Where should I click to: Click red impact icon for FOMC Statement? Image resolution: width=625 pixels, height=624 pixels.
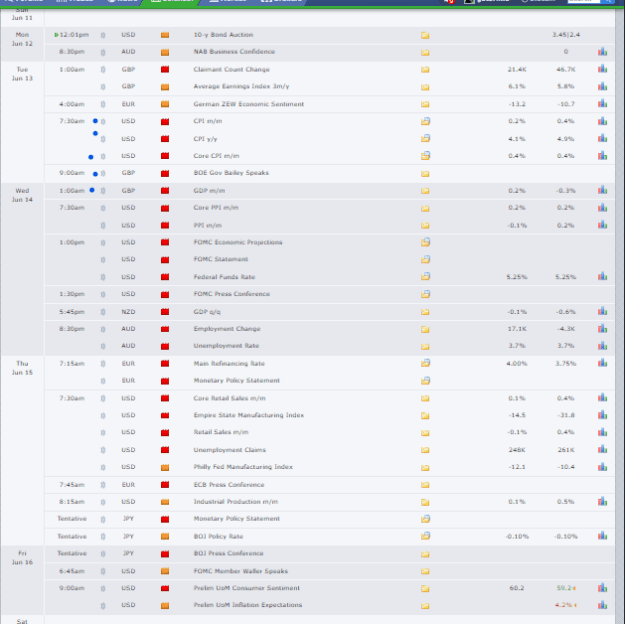[165, 260]
